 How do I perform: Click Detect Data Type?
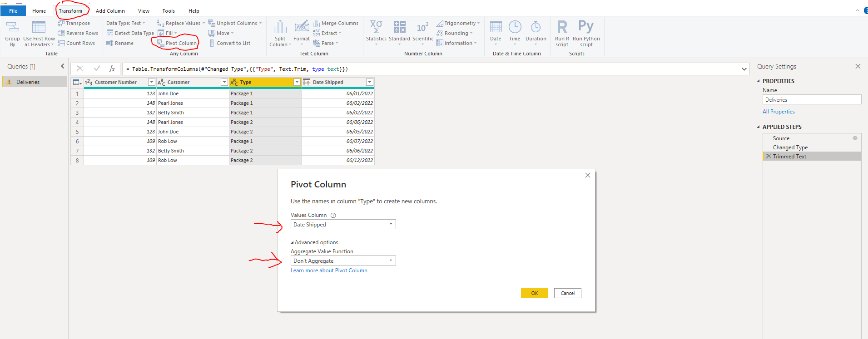point(130,33)
